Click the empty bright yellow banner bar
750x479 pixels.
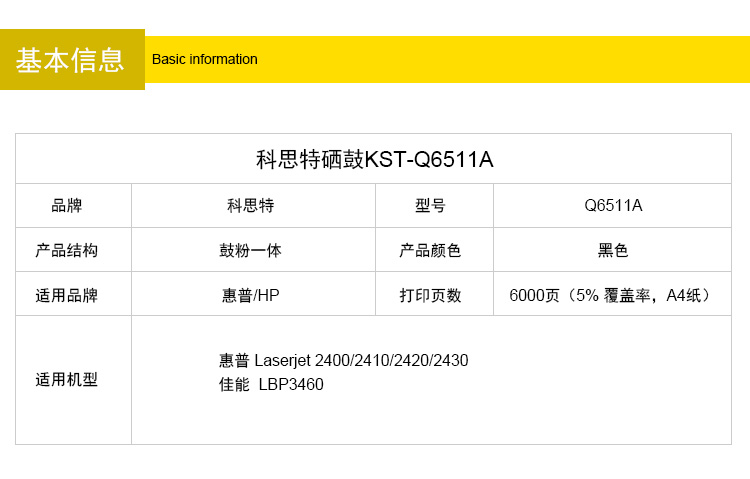500,59
